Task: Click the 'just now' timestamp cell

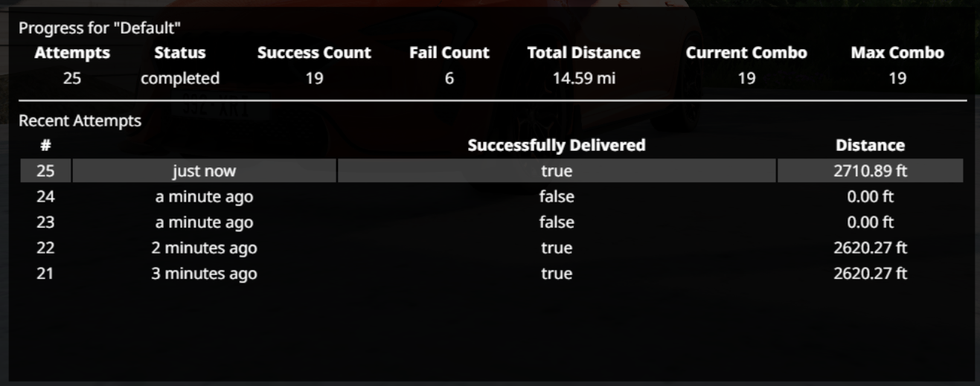Action: tap(204, 171)
